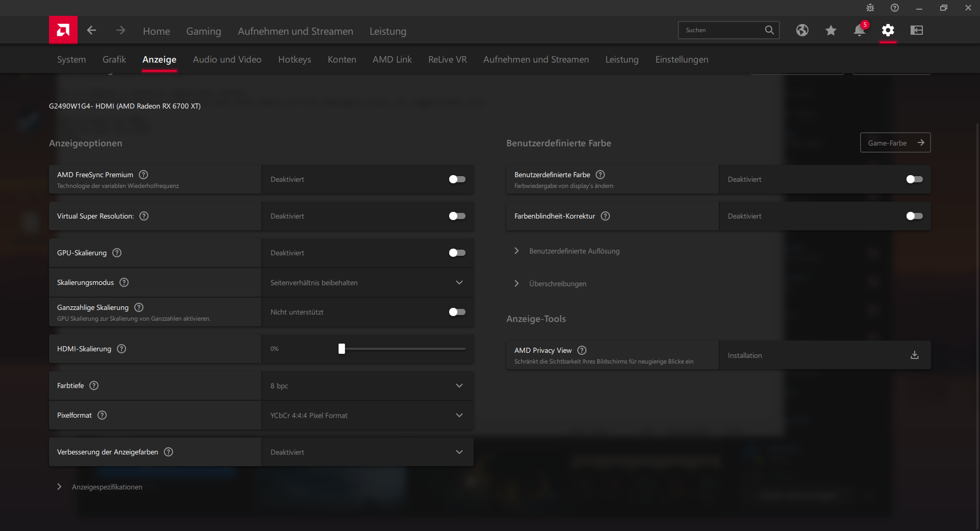Go back with the left arrow
Screen dimensions: 980x531
coord(92,31)
